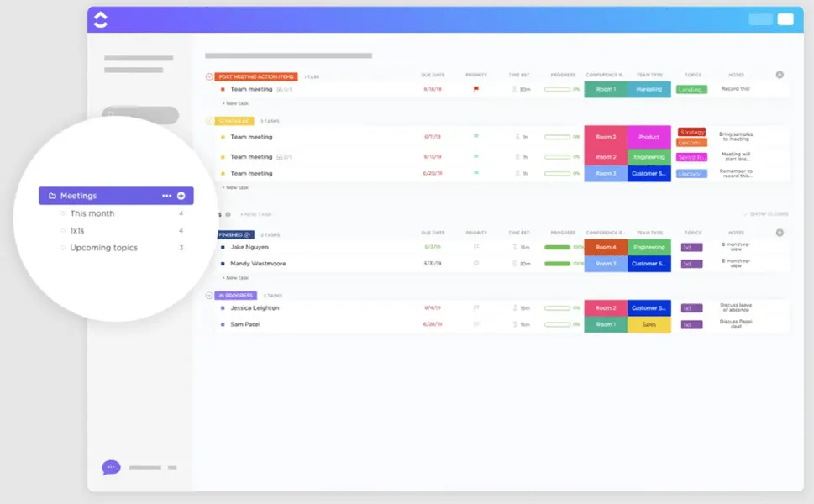The image size is (814, 504).
Task: Toggle status dot of Mandy Westmoore task
Action: [223, 264]
